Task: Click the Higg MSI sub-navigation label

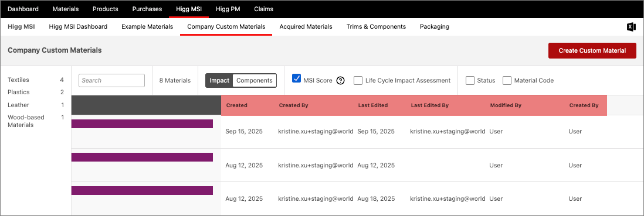Action: point(21,27)
